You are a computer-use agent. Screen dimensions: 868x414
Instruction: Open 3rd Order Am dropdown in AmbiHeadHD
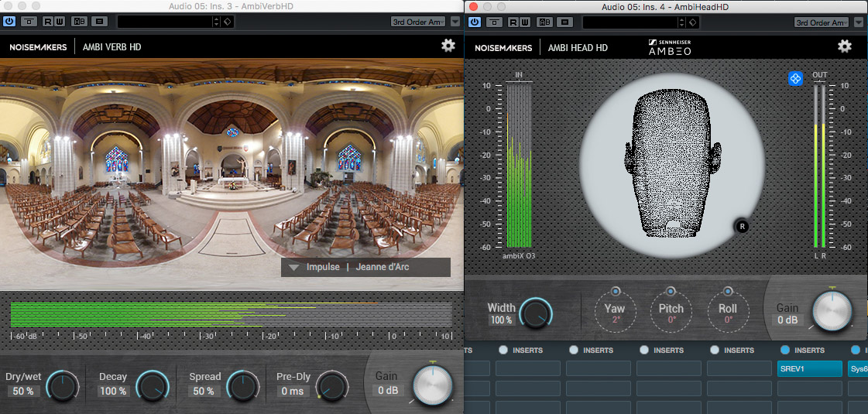click(x=822, y=22)
